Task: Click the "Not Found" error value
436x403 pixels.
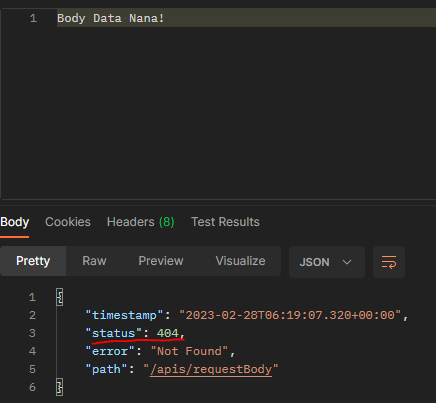Action: [x=189, y=351]
